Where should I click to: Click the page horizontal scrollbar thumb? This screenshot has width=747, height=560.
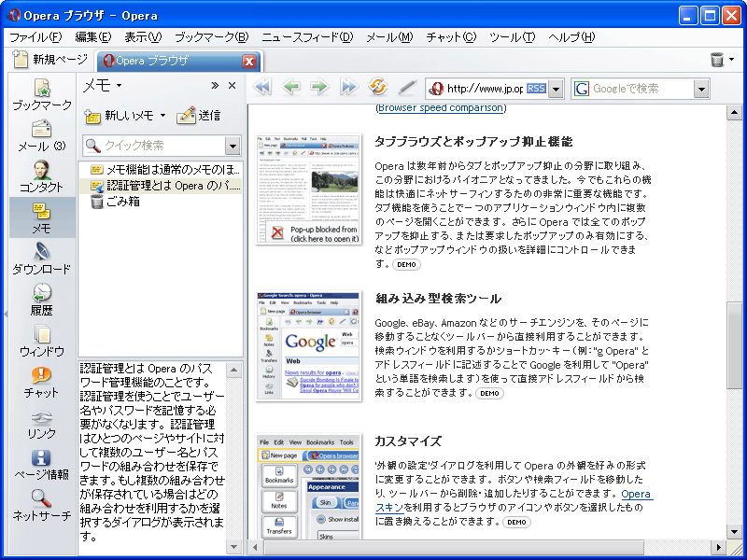click(452, 547)
